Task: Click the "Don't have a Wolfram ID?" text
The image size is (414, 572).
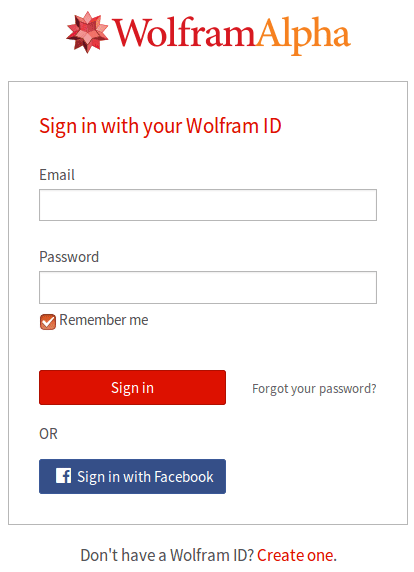Action: coord(167,555)
